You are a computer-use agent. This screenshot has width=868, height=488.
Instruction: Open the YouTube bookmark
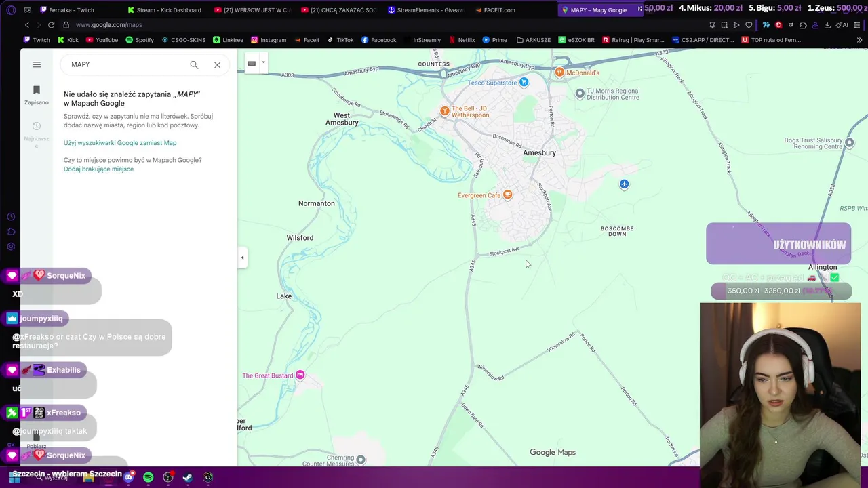[102, 40]
